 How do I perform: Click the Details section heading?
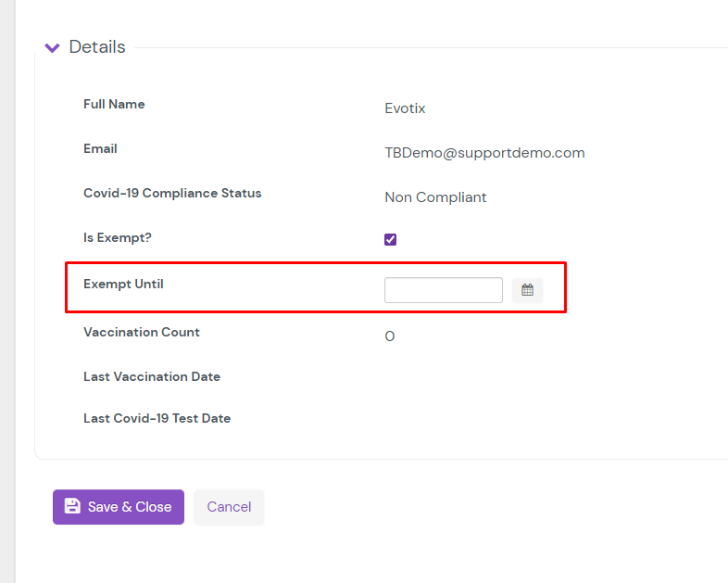click(97, 47)
